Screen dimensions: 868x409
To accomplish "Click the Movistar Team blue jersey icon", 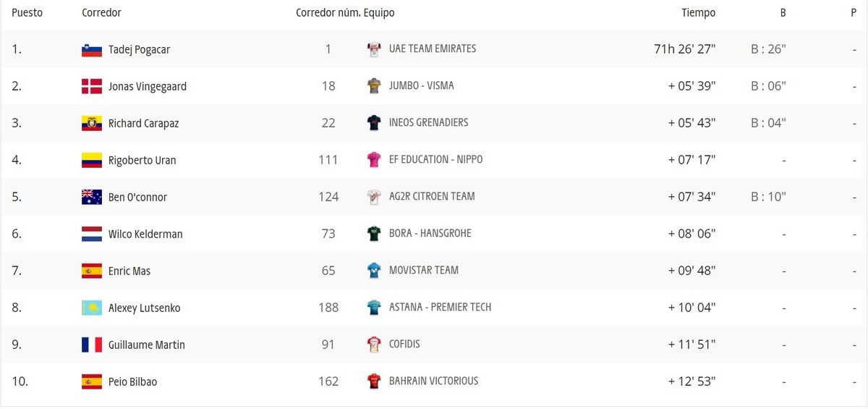I will (x=374, y=271).
